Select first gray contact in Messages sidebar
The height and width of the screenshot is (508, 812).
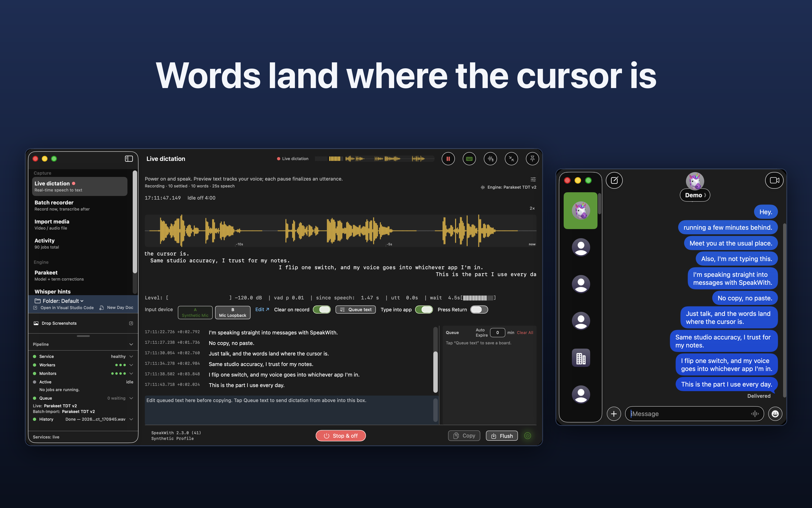pos(581,247)
